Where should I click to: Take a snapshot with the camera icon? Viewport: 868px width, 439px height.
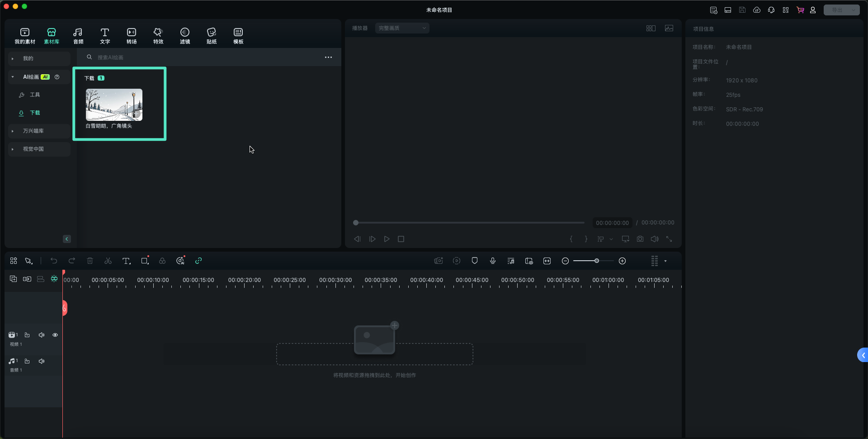tap(640, 239)
